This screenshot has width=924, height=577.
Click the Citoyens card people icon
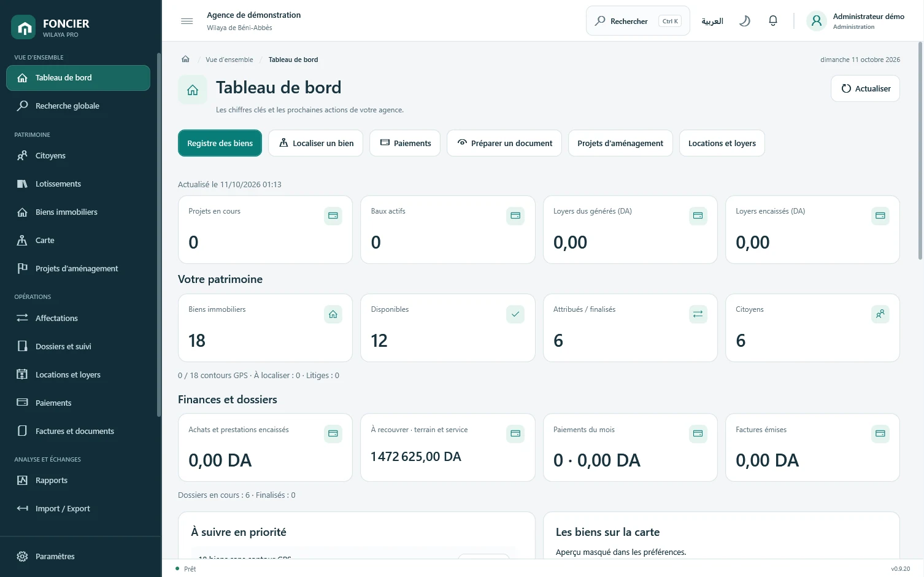(880, 314)
